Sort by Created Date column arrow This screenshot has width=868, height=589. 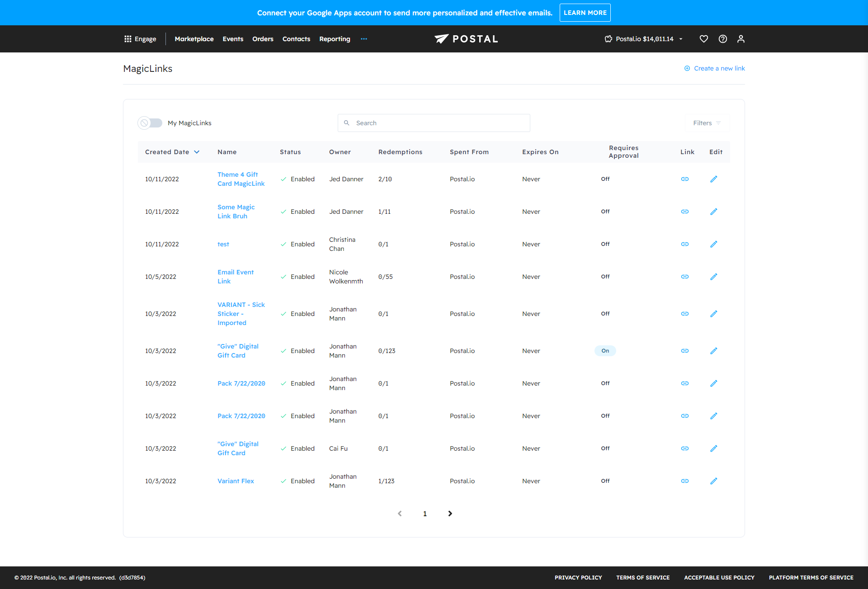pyautogui.click(x=197, y=152)
